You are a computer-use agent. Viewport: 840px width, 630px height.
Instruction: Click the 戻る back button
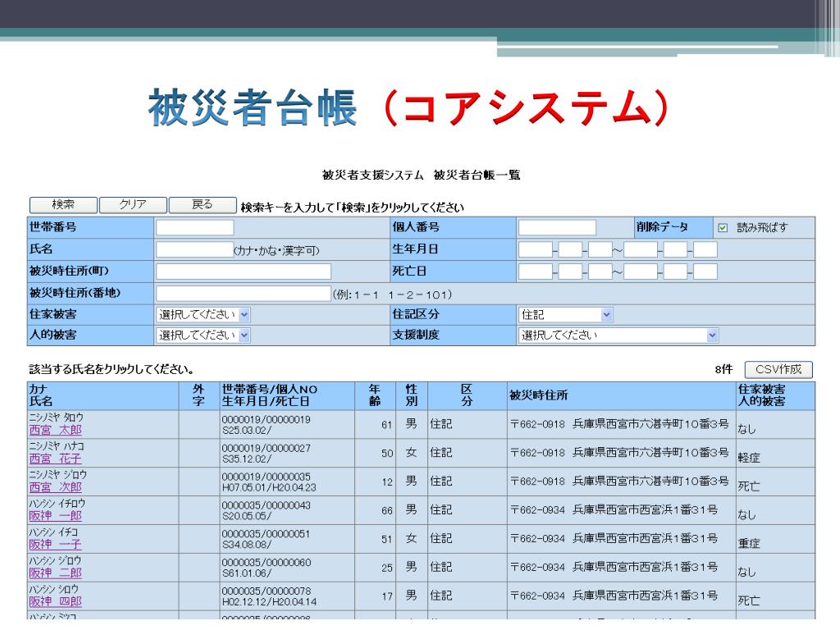203,204
